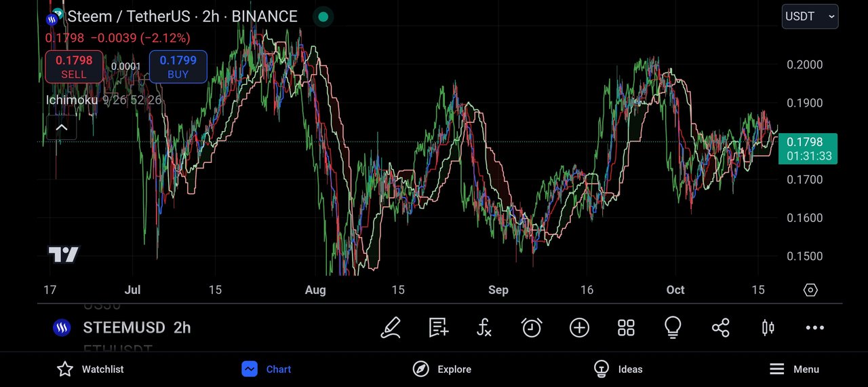Open the Menu tab

[x=794, y=369]
